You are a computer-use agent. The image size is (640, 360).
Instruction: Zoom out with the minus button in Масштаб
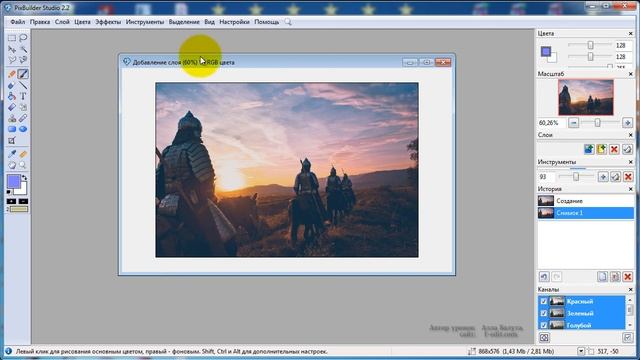pyautogui.click(x=573, y=123)
